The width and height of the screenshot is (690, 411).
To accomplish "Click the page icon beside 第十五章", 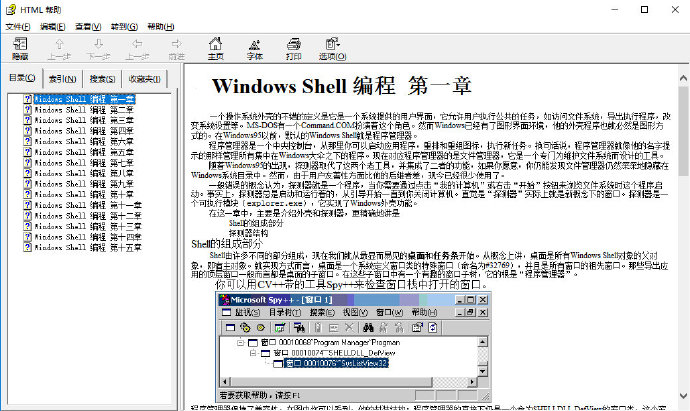I will click(x=28, y=247).
